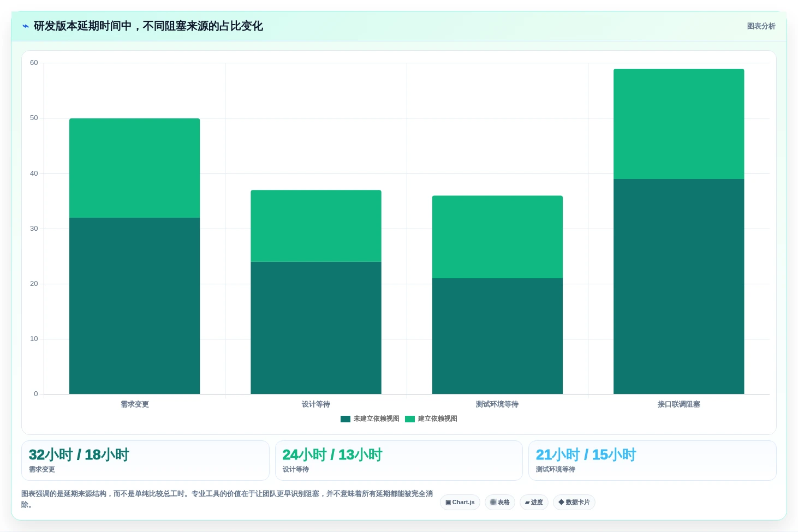The width and height of the screenshot is (798, 532).
Task: Click the dark teal segment of 需求变更 bar
Action: click(x=134, y=306)
